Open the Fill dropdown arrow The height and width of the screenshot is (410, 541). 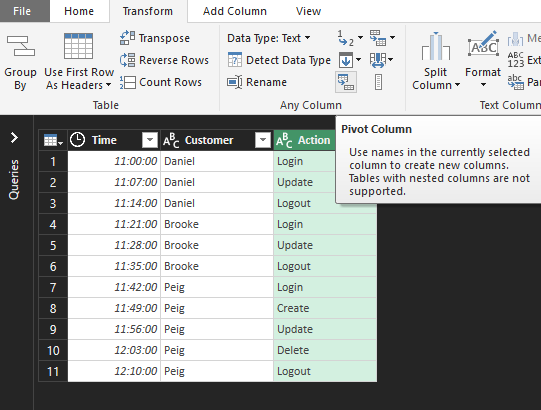(x=358, y=60)
